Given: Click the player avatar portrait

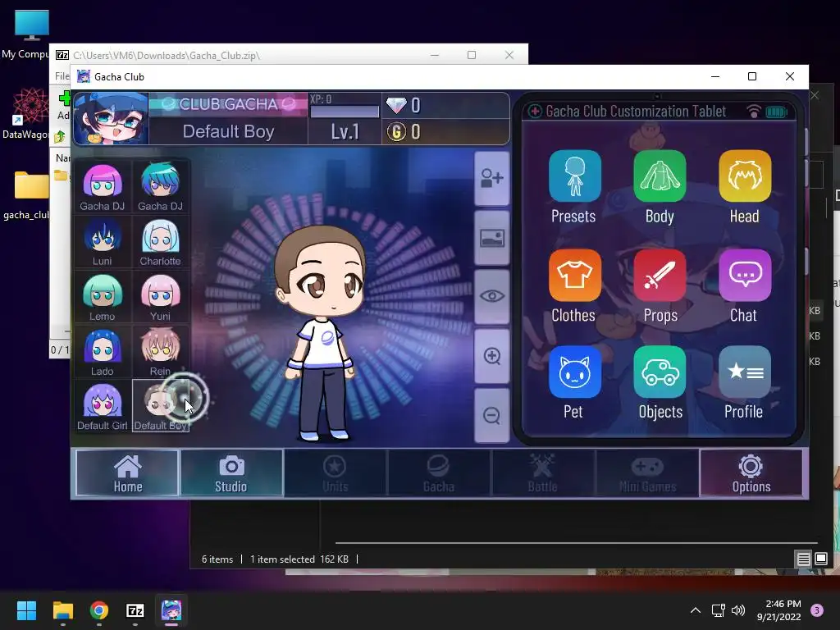Looking at the screenshot, I should tap(111, 118).
